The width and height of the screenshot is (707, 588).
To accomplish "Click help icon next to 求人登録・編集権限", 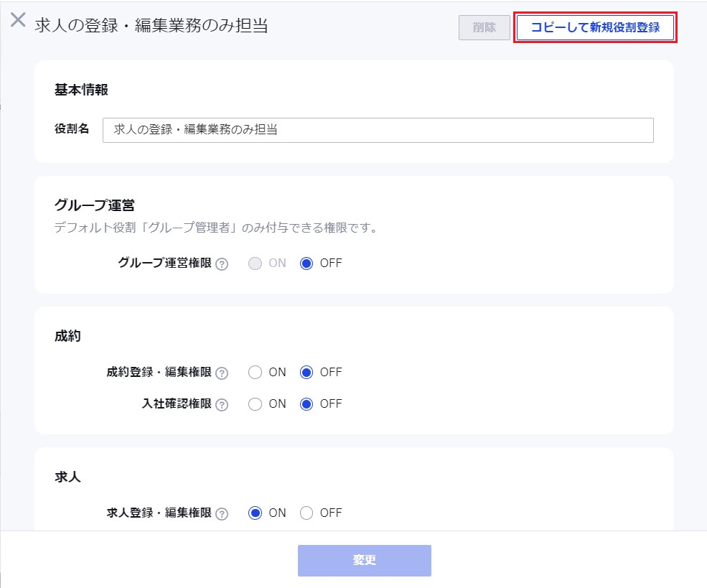I will pos(222,513).
